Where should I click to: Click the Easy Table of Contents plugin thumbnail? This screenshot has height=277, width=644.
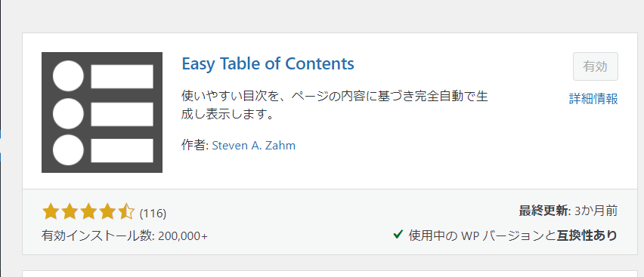point(102,112)
